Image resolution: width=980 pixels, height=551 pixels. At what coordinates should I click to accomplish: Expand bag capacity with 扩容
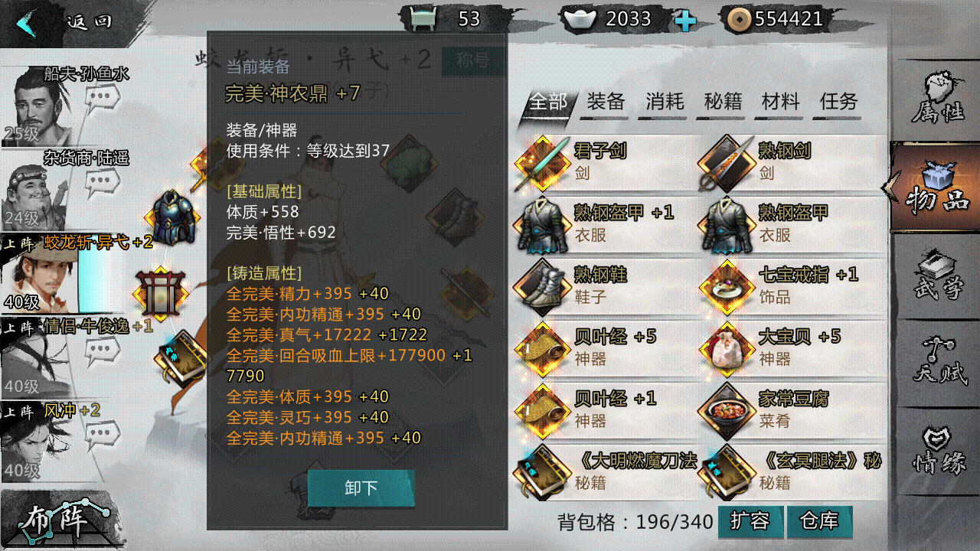coord(750,521)
